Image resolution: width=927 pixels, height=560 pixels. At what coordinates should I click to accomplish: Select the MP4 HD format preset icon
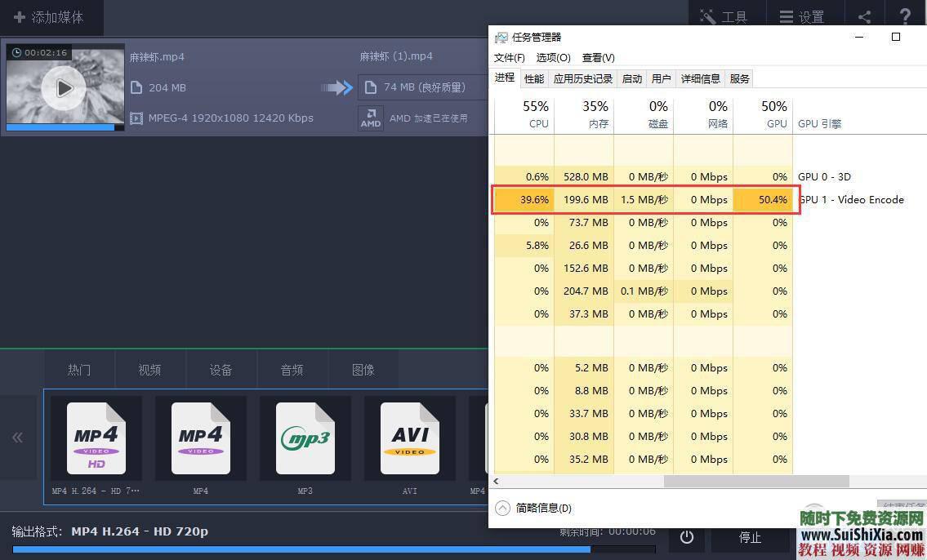[x=96, y=438]
